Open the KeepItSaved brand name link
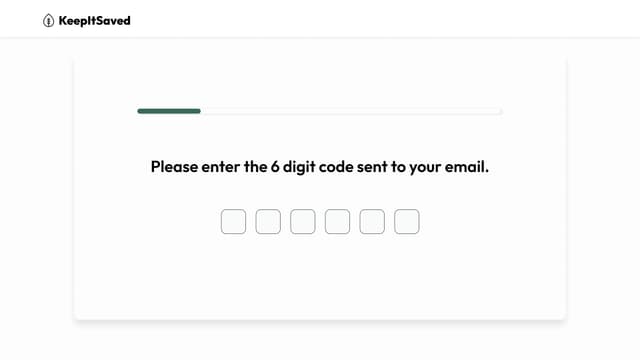 pyautogui.click(x=94, y=20)
